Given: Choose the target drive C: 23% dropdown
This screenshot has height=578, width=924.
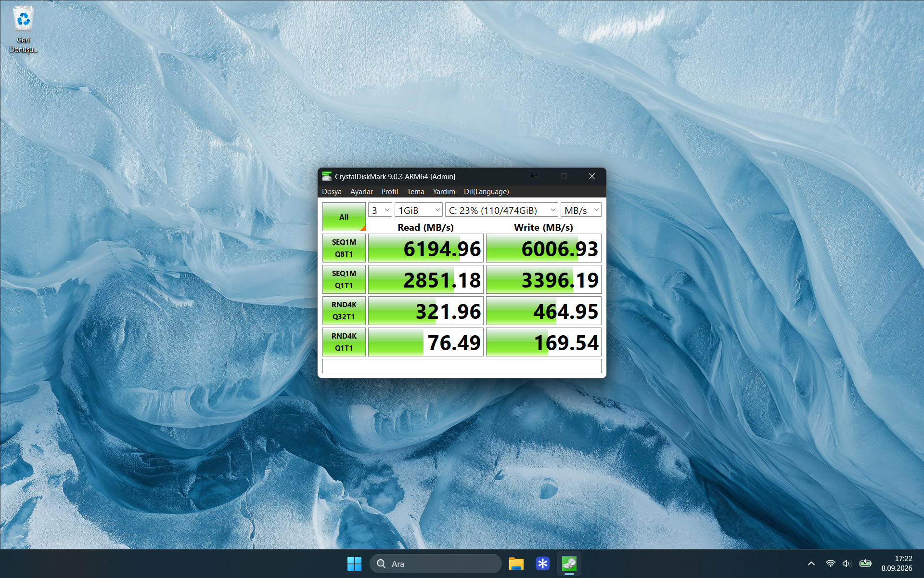Looking at the screenshot, I should [501, 210].
